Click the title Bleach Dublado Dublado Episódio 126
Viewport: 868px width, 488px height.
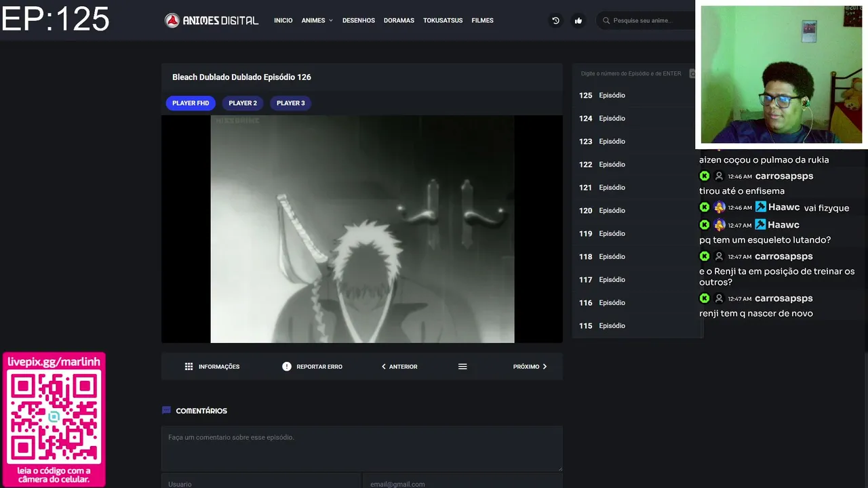point(241,77)
